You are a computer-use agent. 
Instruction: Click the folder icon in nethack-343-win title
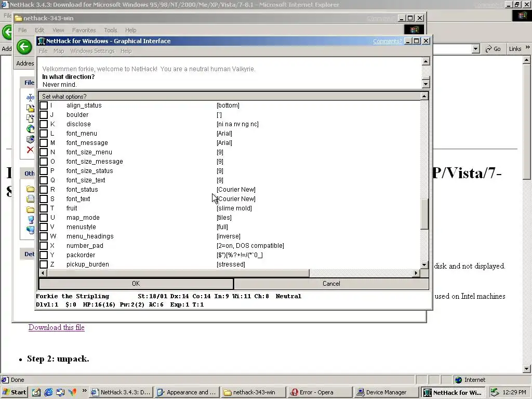click(x=18, y=18)
